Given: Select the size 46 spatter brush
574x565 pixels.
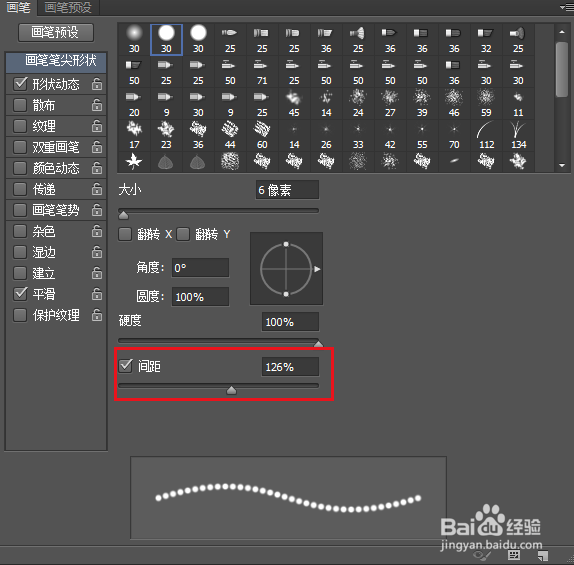Looking at the screenshot, I should (x=454, y=104).
